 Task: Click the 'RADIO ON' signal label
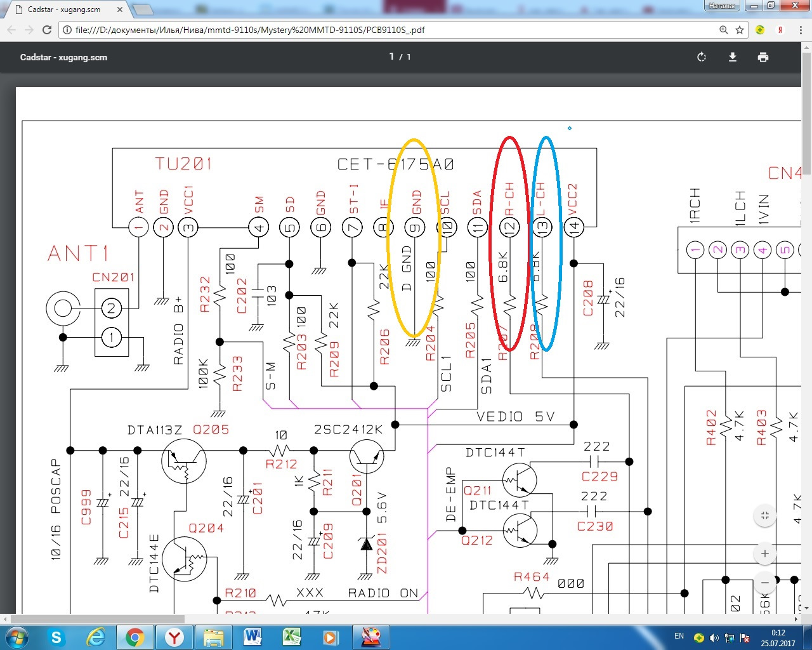383,593
